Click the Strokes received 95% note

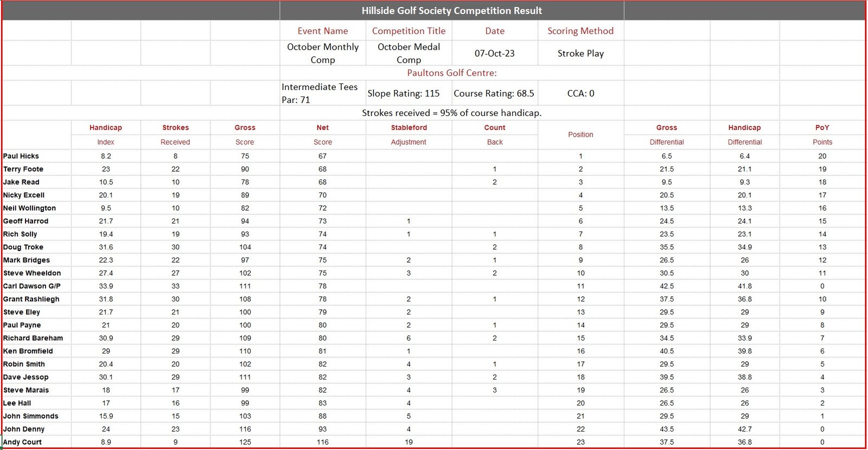tap(451, 113)
